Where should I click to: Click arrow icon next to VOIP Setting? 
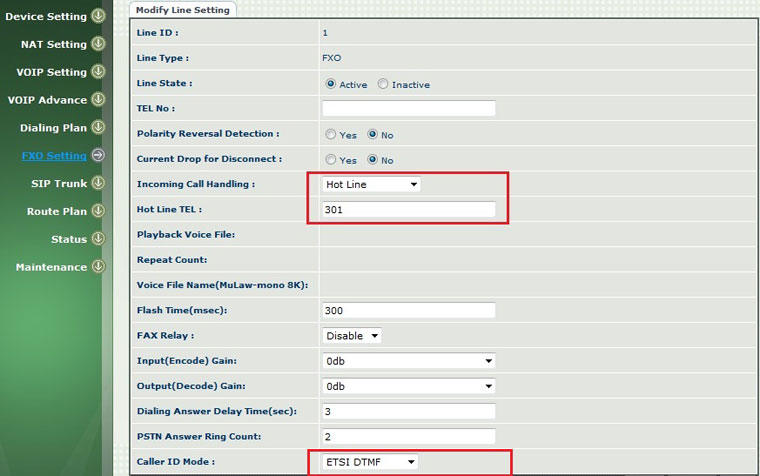click(98, 72)
